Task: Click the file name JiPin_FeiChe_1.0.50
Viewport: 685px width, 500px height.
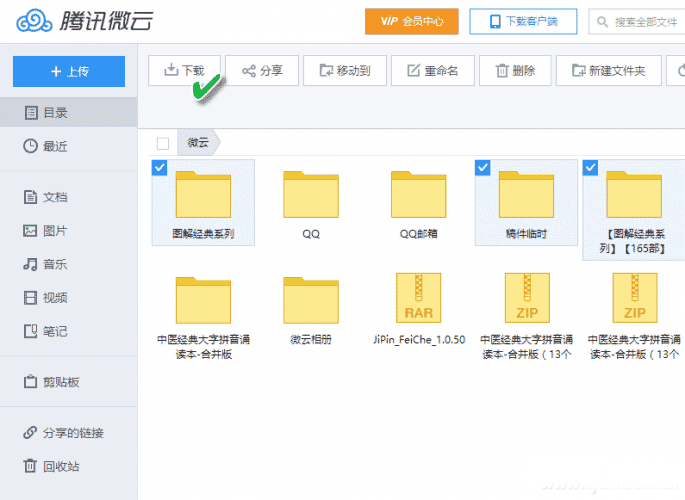Action: 419,340
